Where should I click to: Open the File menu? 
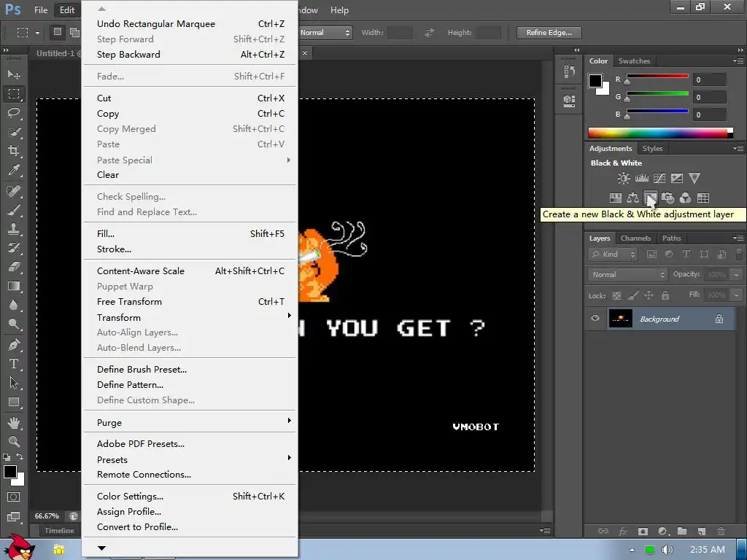click(41, 10)
